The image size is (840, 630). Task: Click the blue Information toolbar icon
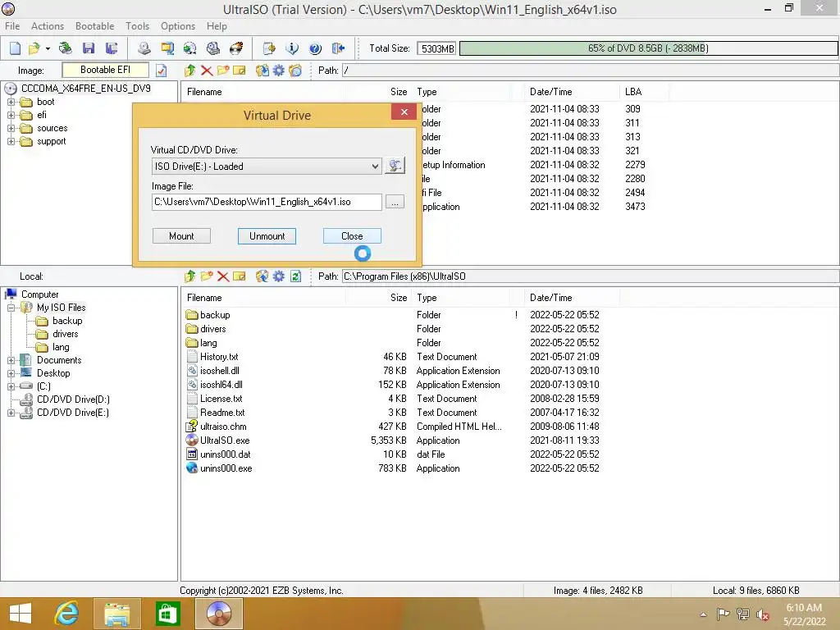pos(292,48)
